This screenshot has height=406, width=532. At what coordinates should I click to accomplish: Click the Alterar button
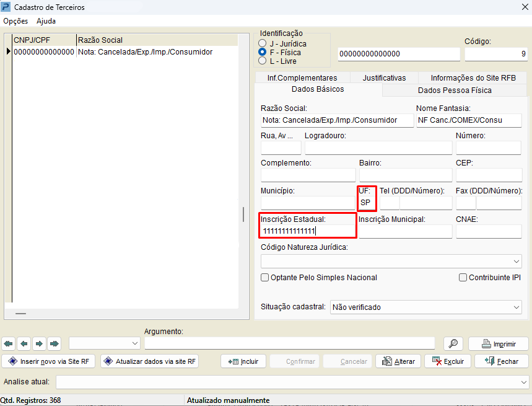[x=398, y=361]
